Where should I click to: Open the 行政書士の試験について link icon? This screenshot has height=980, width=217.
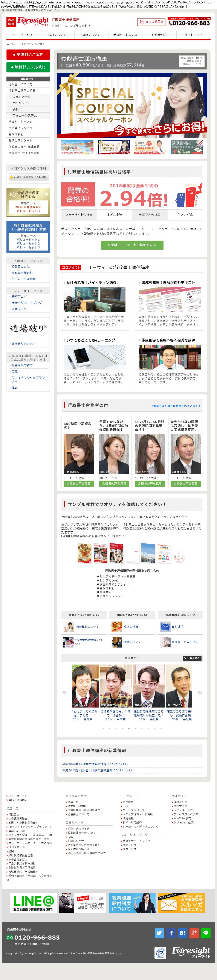tap(69, 642)
